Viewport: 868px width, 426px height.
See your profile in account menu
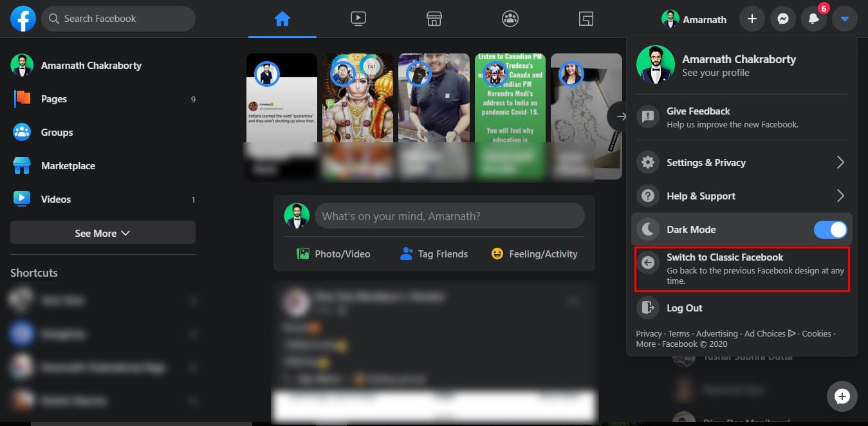[x=741, y=65]
